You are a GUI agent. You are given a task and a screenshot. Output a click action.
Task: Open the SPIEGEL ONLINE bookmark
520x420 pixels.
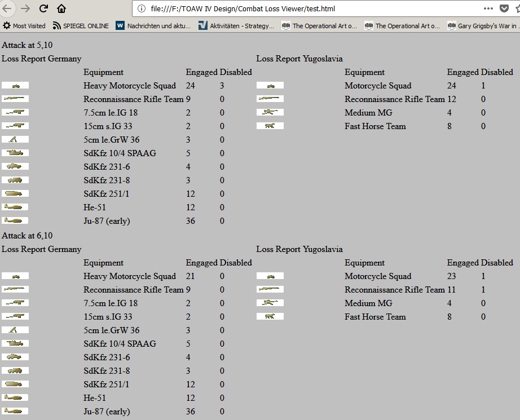(x=81, y=26)
